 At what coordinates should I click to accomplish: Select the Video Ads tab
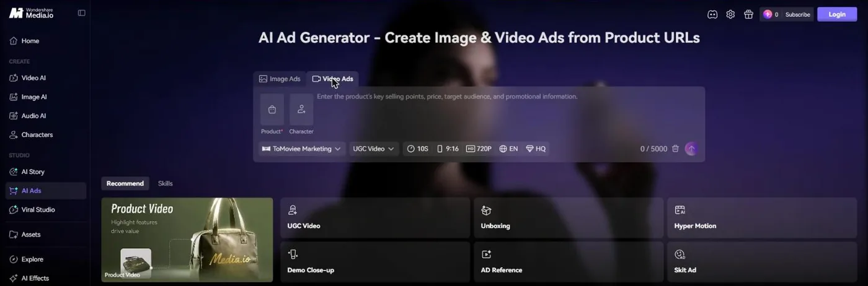pos(333,79)
